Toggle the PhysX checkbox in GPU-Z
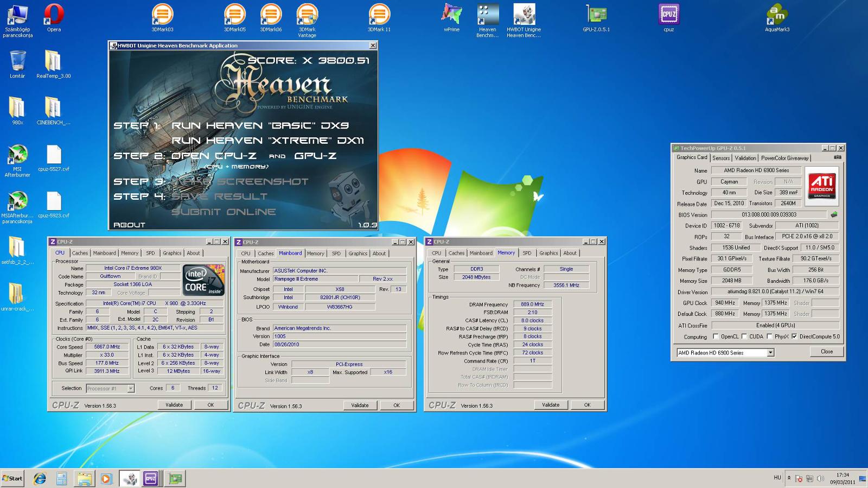Image resolution: width=868 pixels, height=488 pixels. [769, 337]
